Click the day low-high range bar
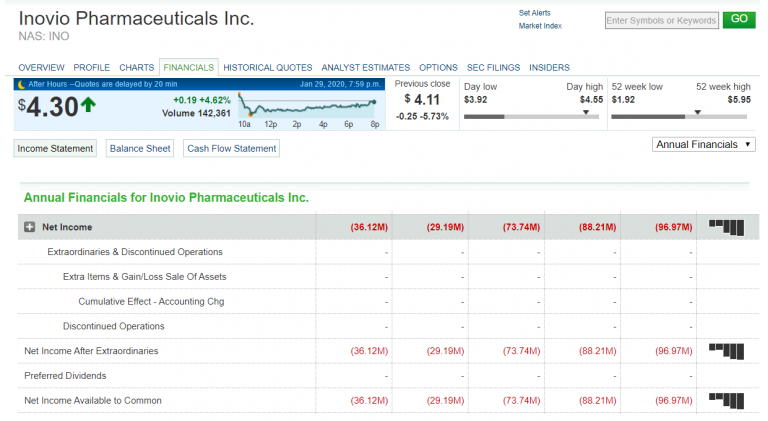768x421 pixels. point(531,116)
